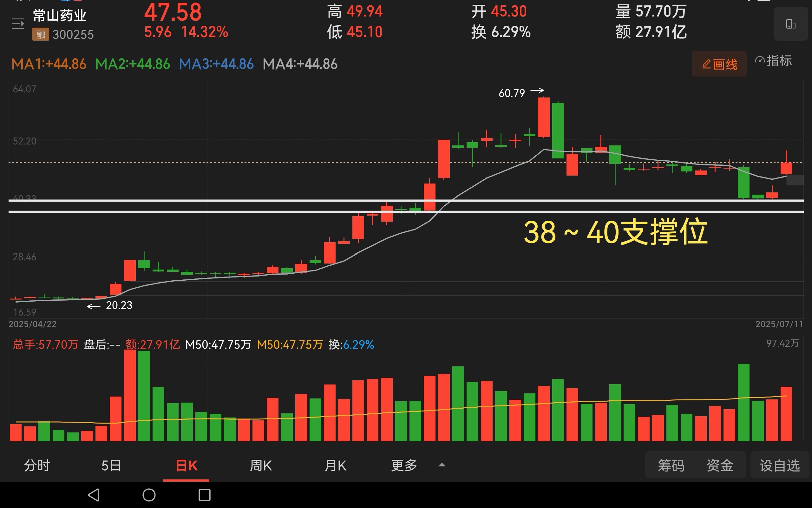Viewport: 812px width, 508px height.
Task: Tap the Android home circle button
Action: pos(149,495)
